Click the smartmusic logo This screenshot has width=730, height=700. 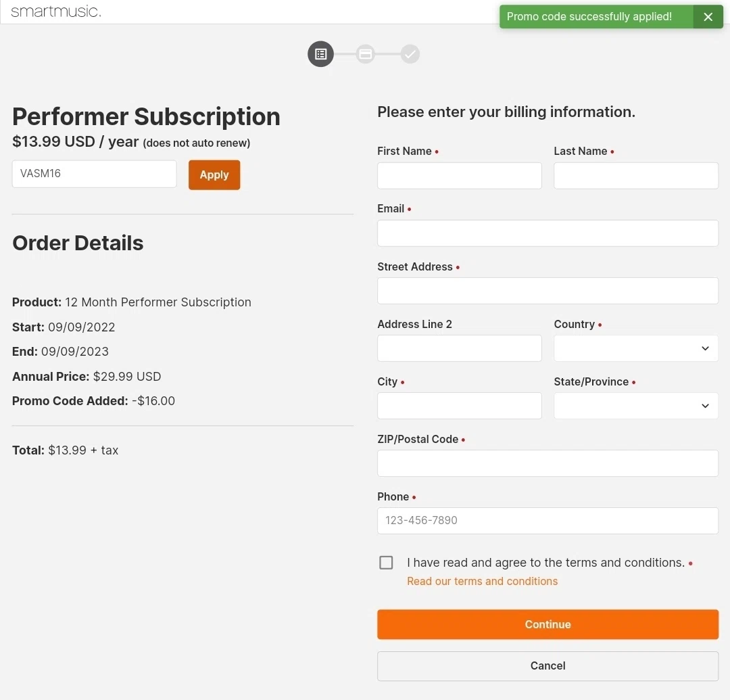coord(56,11)
